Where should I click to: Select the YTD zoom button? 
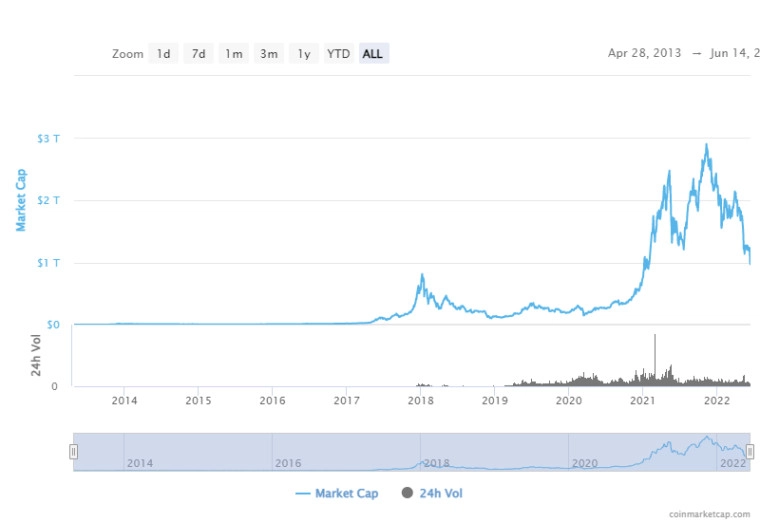(339, 54)
